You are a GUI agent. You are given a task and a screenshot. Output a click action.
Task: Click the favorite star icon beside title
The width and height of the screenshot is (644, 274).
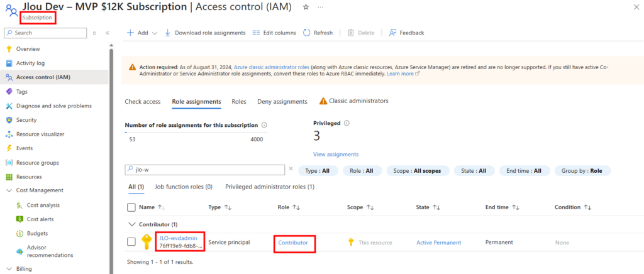point(306,6)
